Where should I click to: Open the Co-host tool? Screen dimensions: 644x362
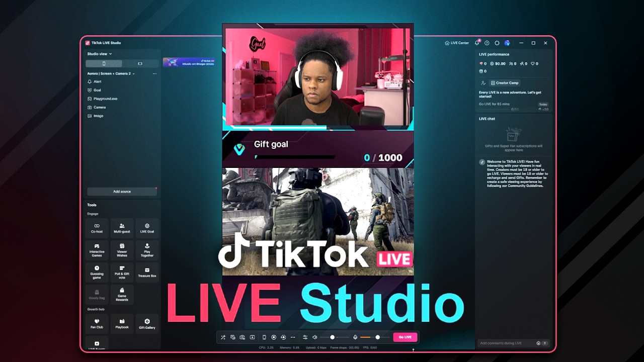97,228
